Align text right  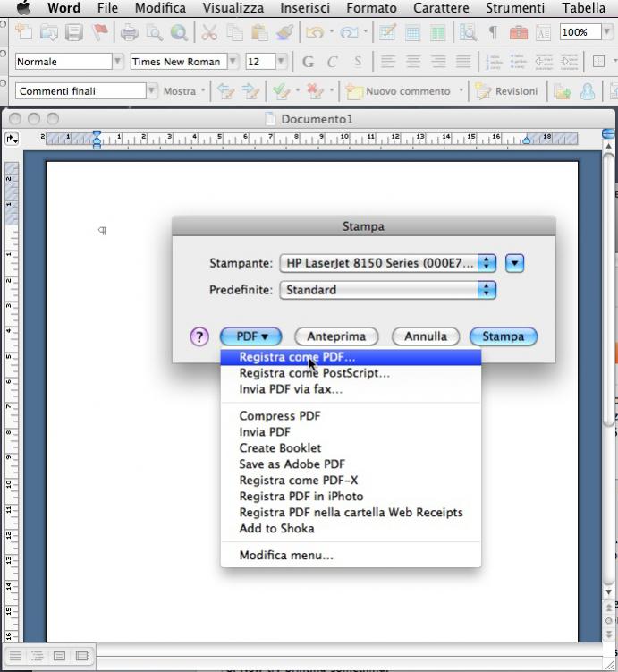click(x=438, y=62)
